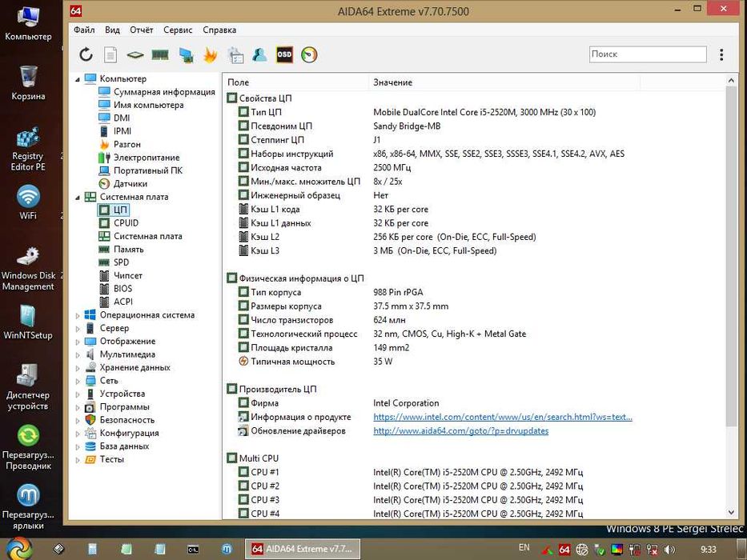
Task: Click the volume speaker tray icon
Action: 669,550
